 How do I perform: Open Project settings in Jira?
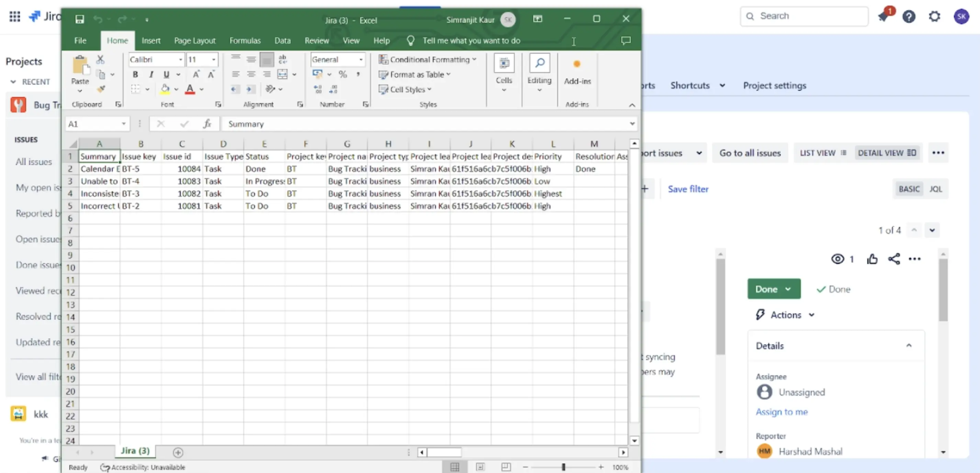coord(775,86)
